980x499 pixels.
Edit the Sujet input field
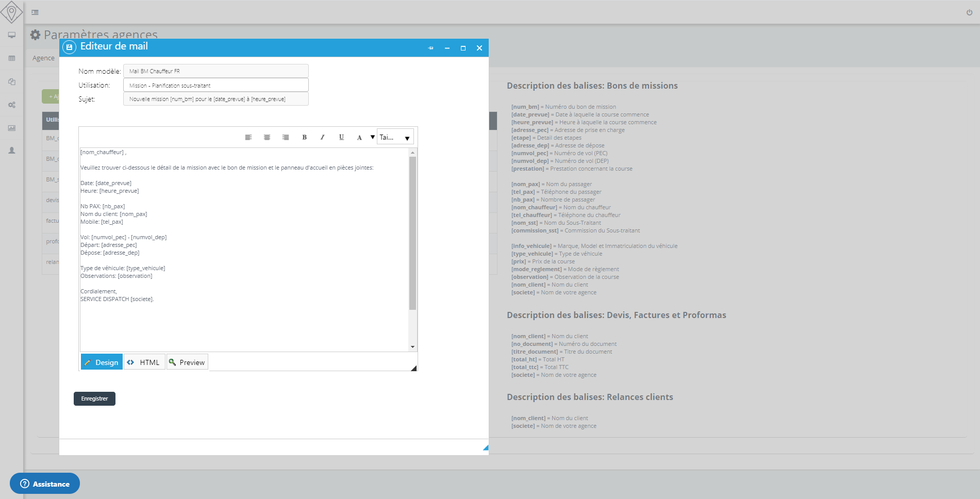[x=215, y=98]
